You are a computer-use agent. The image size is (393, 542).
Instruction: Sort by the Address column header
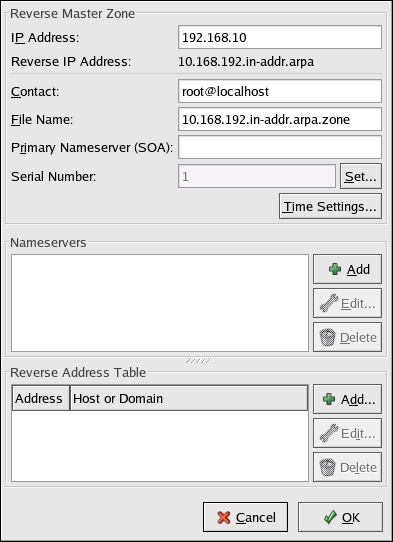(41, 398)
